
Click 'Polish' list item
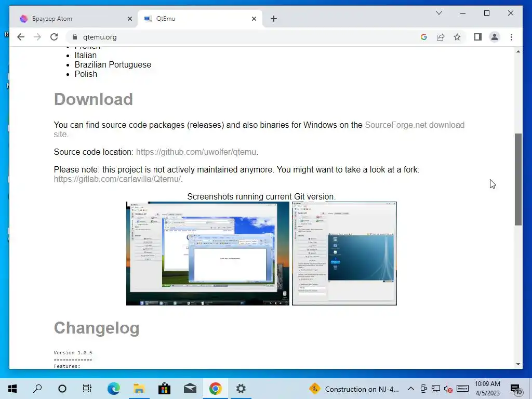pyautogui.click(x=86, y=74)
